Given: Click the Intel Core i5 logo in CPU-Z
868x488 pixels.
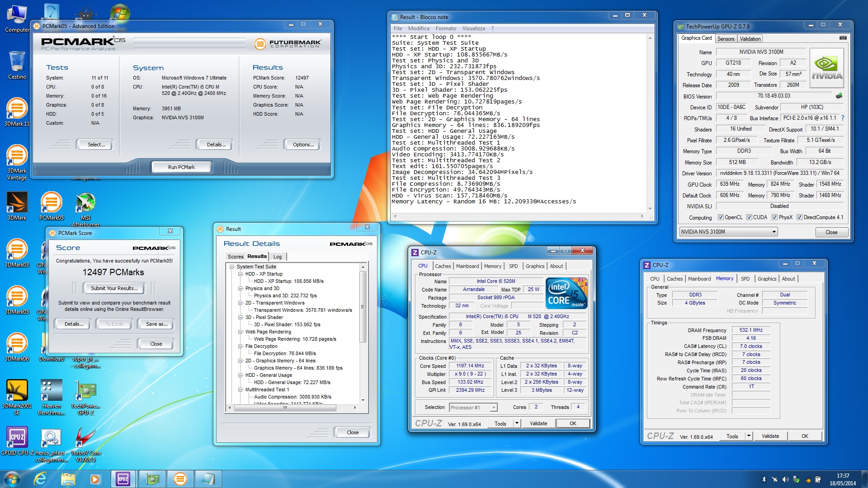Looking at the screenshot, I should 566,293.
